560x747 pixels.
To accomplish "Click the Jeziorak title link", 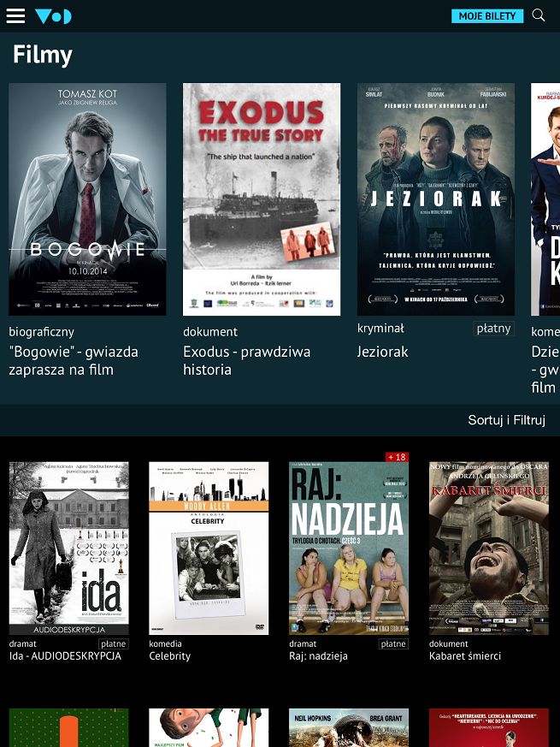I will [x=382, y=352].
